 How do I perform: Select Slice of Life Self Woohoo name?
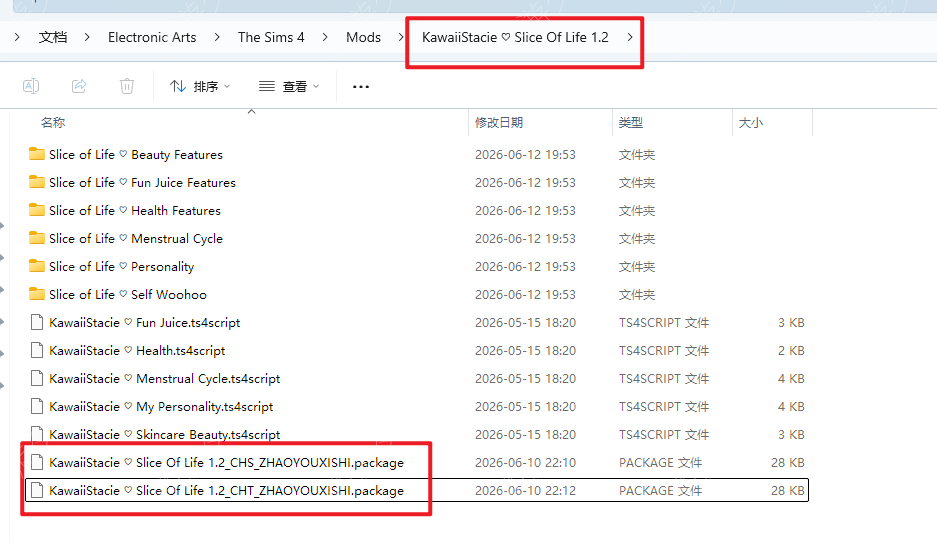coord(128,294)
